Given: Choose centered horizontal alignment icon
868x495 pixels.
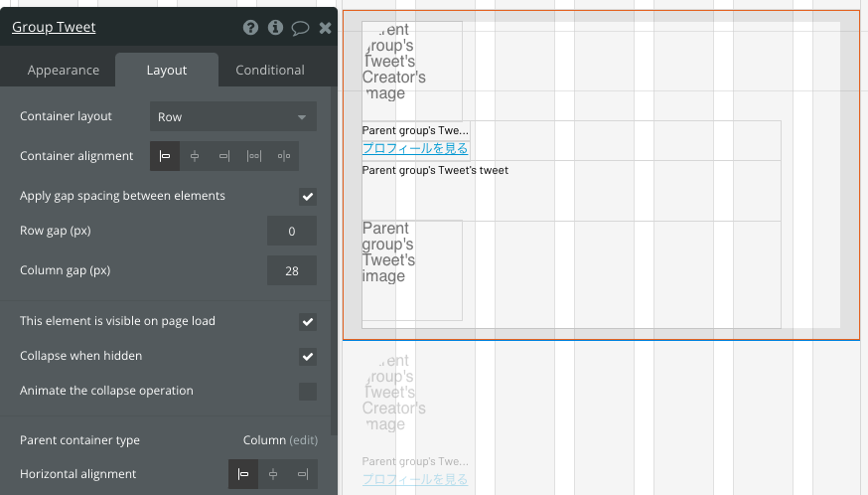Looking at the screenshot, I should 273,474.
